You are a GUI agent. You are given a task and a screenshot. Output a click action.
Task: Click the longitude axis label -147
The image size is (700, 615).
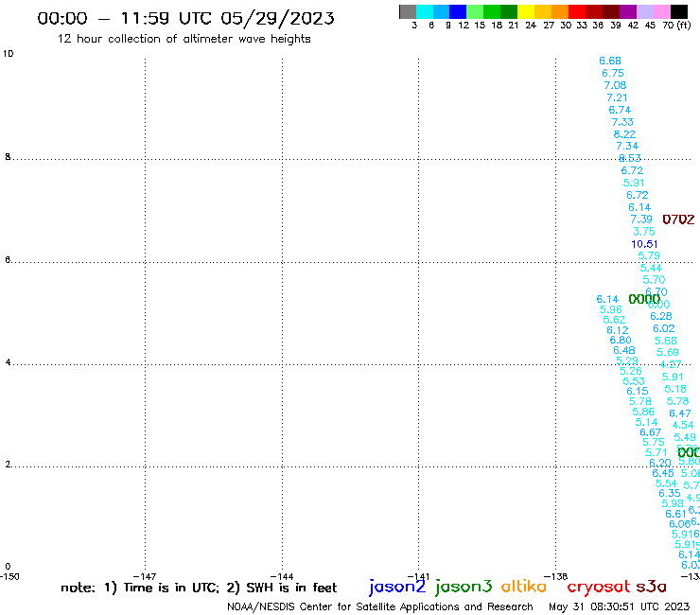[x=145, y=576]
